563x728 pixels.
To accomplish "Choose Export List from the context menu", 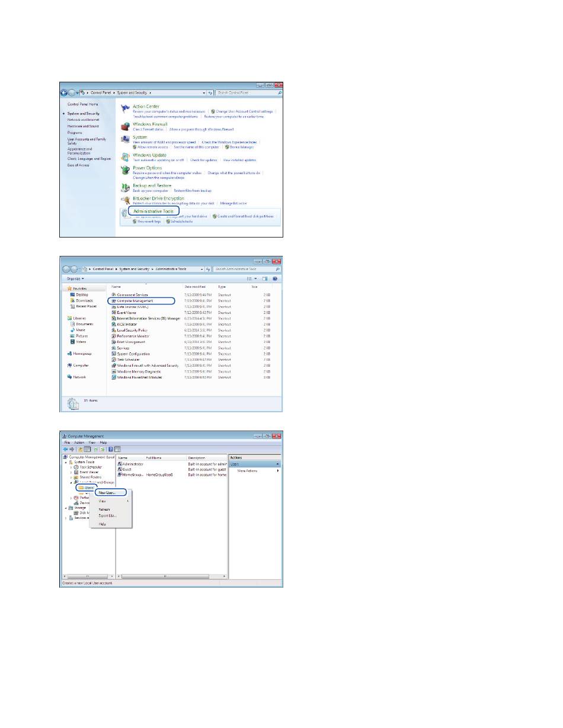I will pyautogui.click(x=108, y=515).
